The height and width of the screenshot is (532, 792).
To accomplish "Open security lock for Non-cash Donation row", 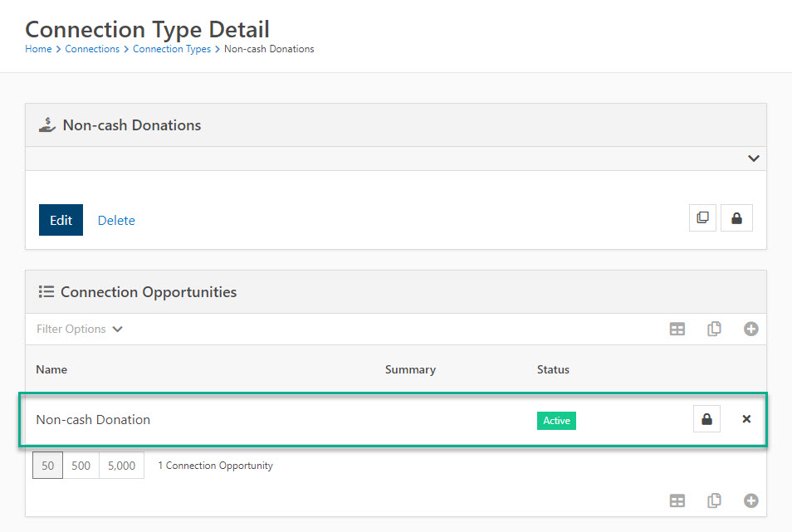I will click(x=706, y=419).
